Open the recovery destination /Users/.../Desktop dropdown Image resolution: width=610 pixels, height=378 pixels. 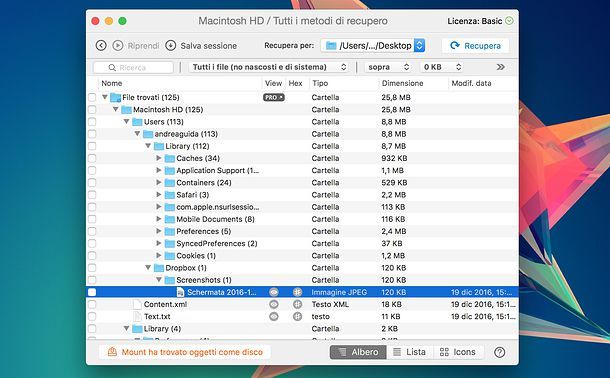point(373,46)
